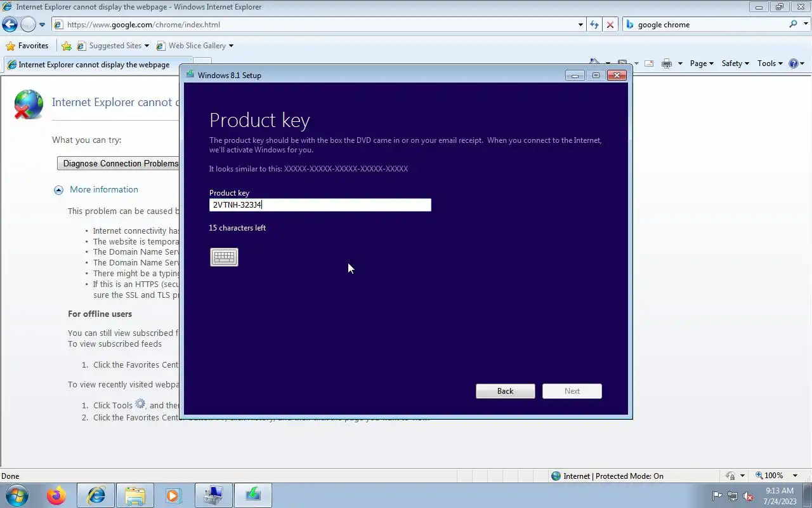812x508 pixels.
Task: Open the Web Slice Gallery dropdown
Action: point(231,46)
